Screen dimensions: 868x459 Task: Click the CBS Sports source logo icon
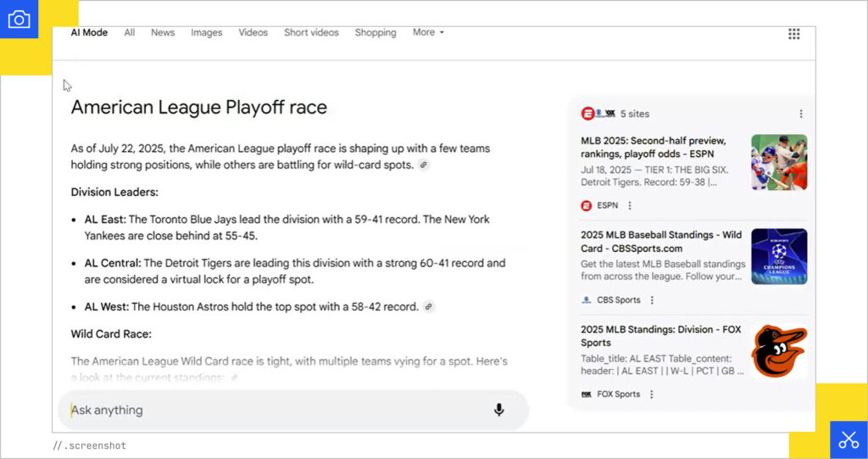click(x=587, y=299)
